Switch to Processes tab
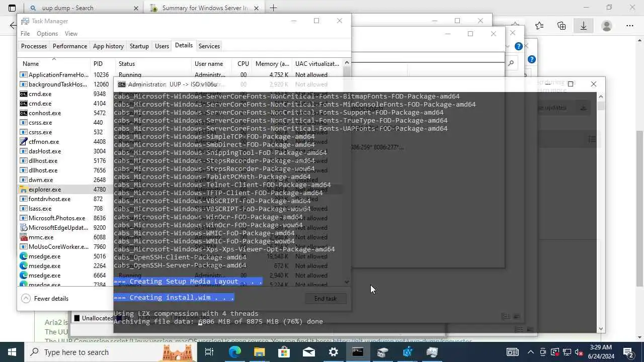Screen dimensions: 644x362 [x=34, y=46]
